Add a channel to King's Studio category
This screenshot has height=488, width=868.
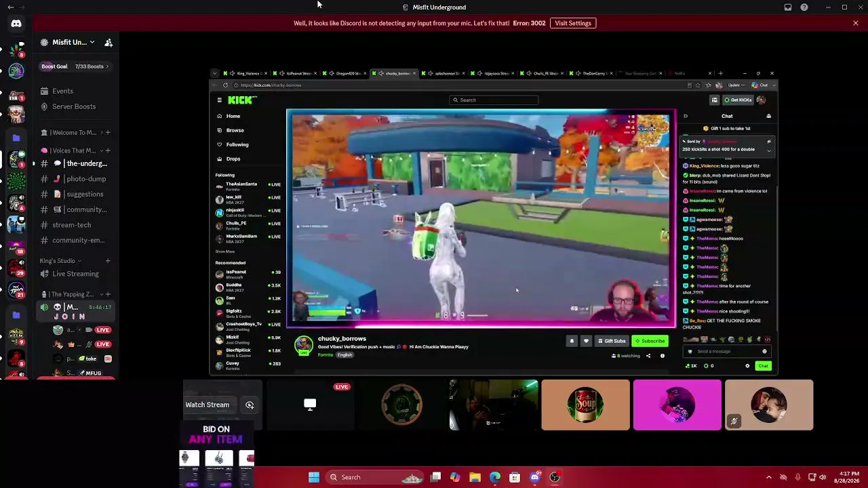tap(107, 261)
